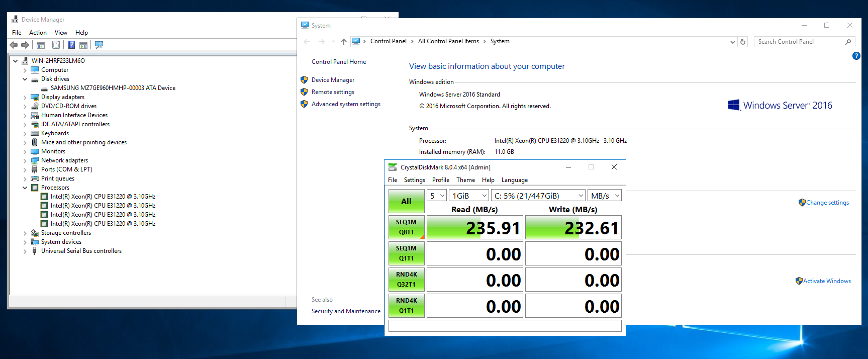
Task: Click search magnifier in Control Panel search
Action: [848, 42]
